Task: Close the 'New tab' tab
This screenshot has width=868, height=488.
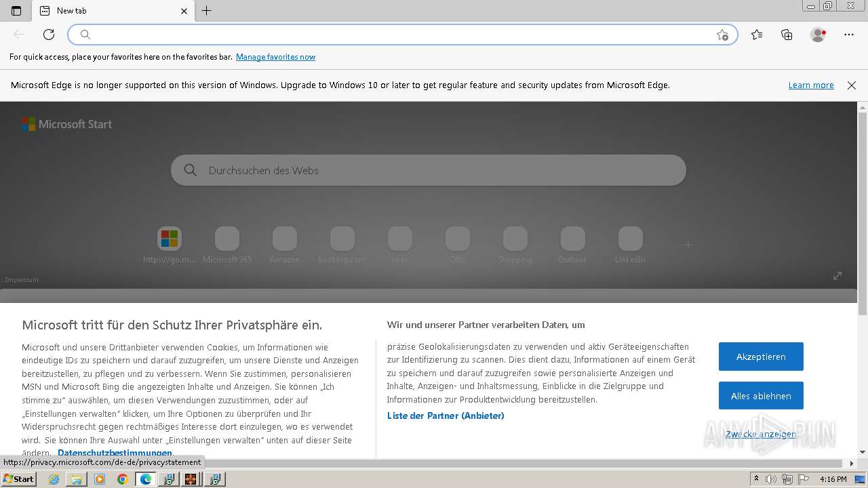Action: click(x=184, y=11)
